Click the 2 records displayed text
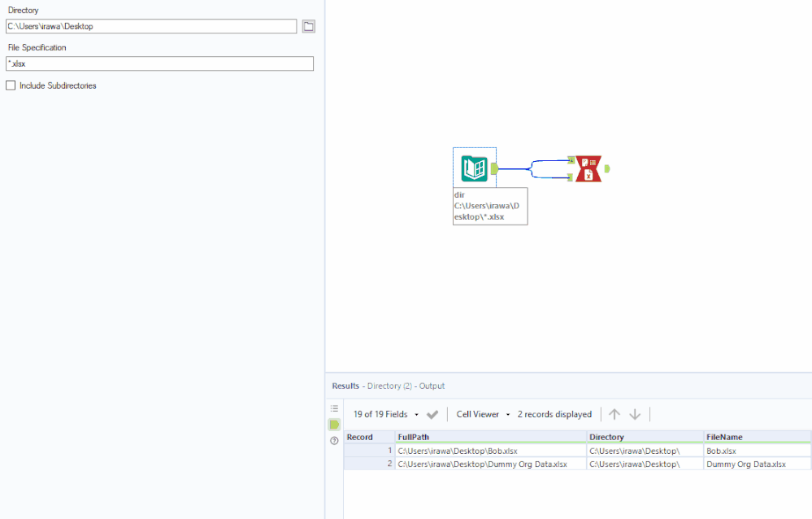The image size is (812, 519). (554, 414)
